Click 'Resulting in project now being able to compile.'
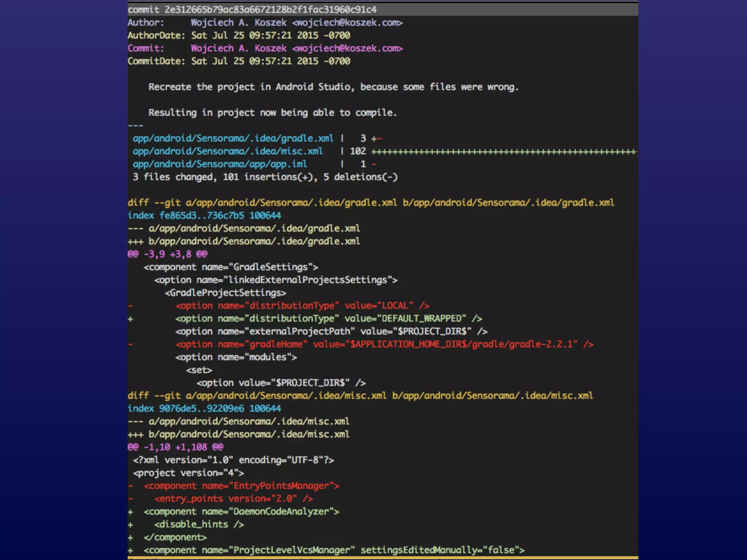 pyautogui.click(x=272, y=112)
